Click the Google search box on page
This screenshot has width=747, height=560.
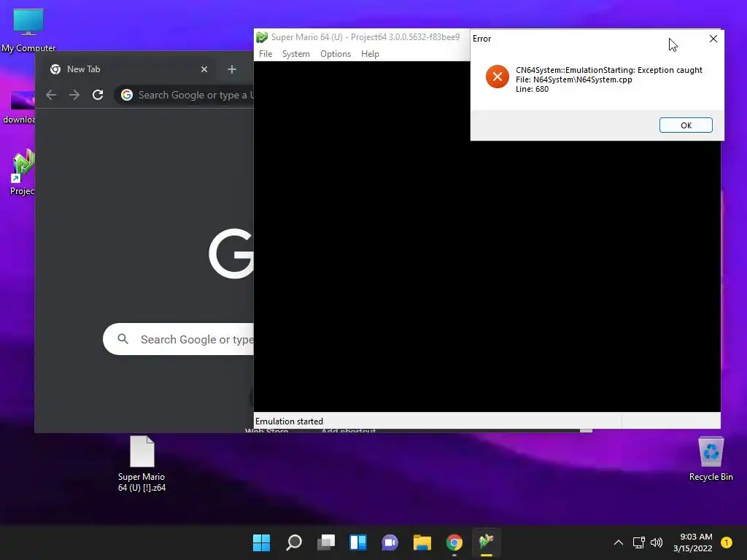coord(179,339)
